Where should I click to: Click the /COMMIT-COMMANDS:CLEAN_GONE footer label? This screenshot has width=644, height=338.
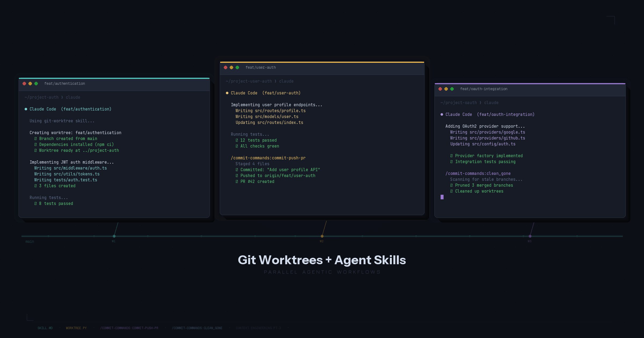click(197, 328)
